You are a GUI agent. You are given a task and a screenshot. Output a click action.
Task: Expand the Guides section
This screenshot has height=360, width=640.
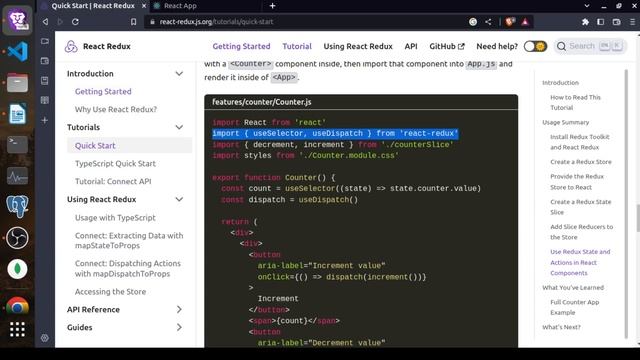179,327
